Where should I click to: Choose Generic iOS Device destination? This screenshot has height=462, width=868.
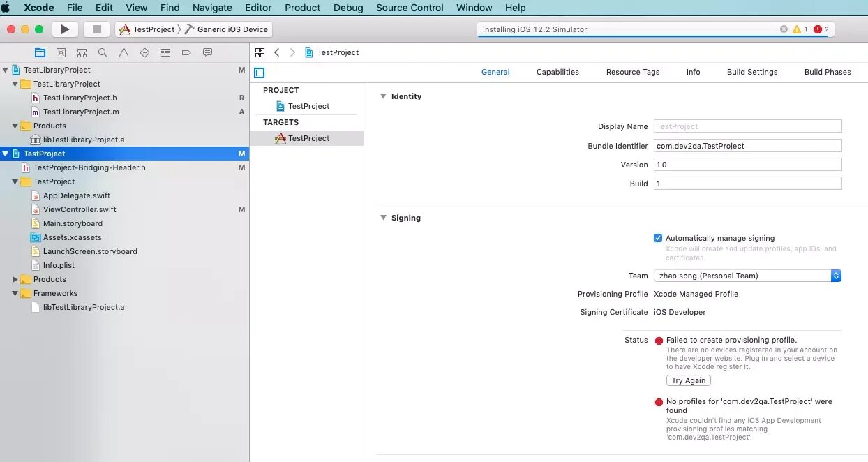click(x=227, y=29)
